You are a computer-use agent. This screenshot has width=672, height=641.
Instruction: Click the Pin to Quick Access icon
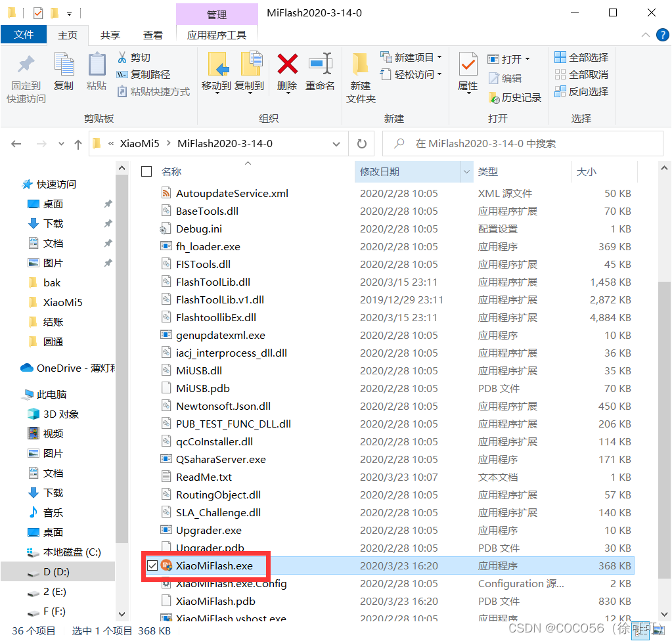[x=26, y=65]
